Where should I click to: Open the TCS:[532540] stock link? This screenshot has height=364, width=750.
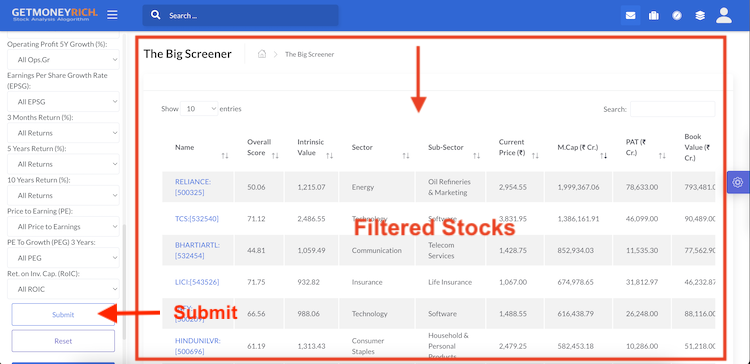197,219
